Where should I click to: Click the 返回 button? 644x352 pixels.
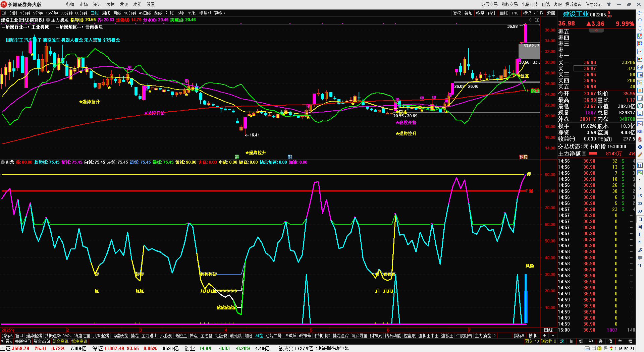pos(551,13)
